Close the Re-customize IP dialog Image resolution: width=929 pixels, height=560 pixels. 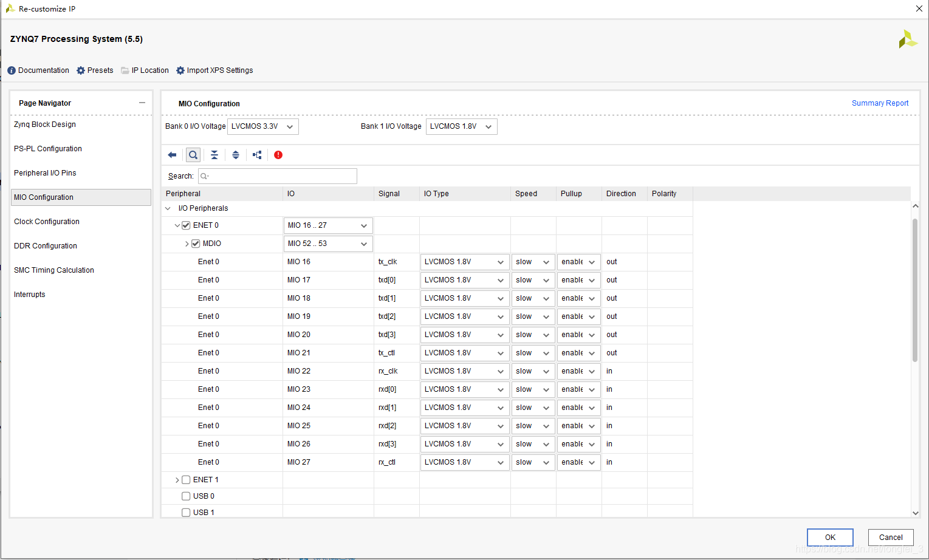tap(919, 9)
